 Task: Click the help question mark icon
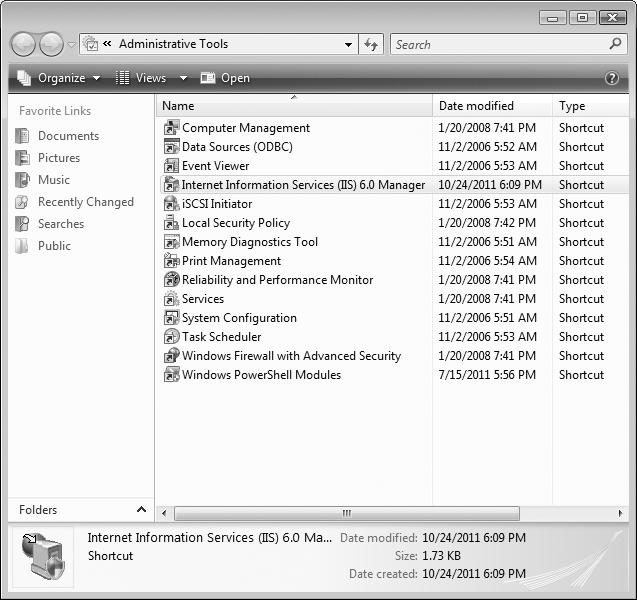click(x=612, y=78)
